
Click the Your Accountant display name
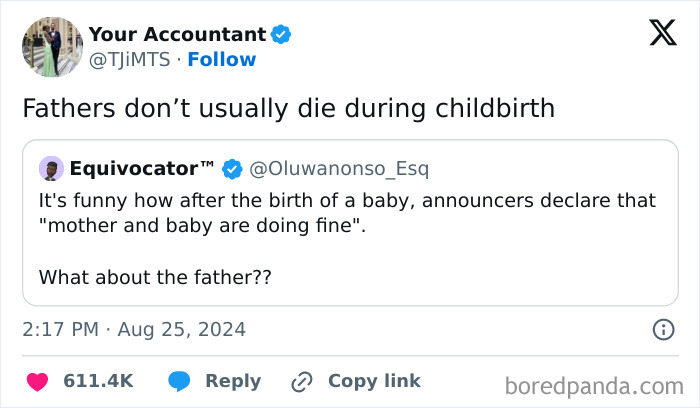(178, 34)
